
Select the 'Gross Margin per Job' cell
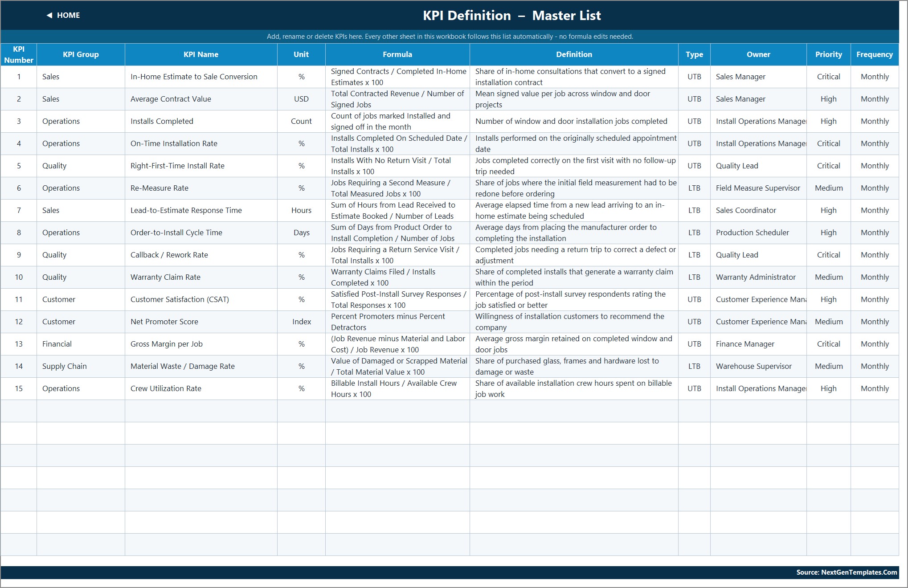tap(201, 344)
